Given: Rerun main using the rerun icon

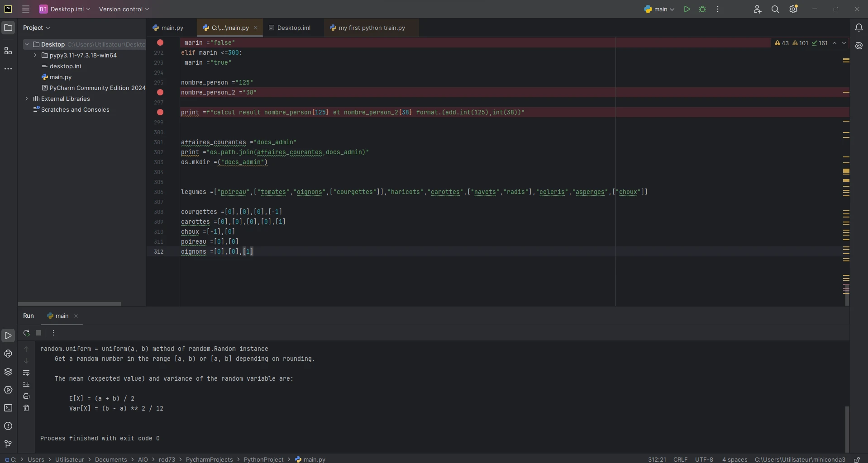Looking at the screenshot, I should pos(26,333).
